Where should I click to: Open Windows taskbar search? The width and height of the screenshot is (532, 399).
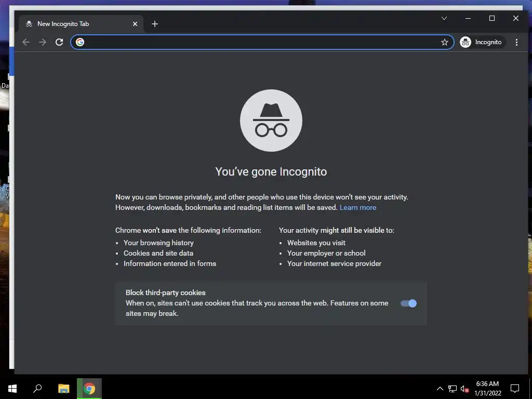click(37, 389)
